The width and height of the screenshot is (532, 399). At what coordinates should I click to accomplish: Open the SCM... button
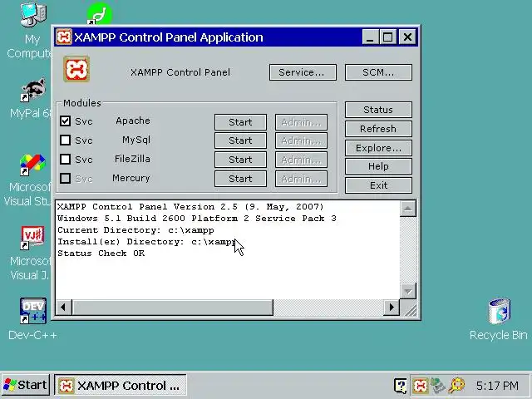click(379, 72)
